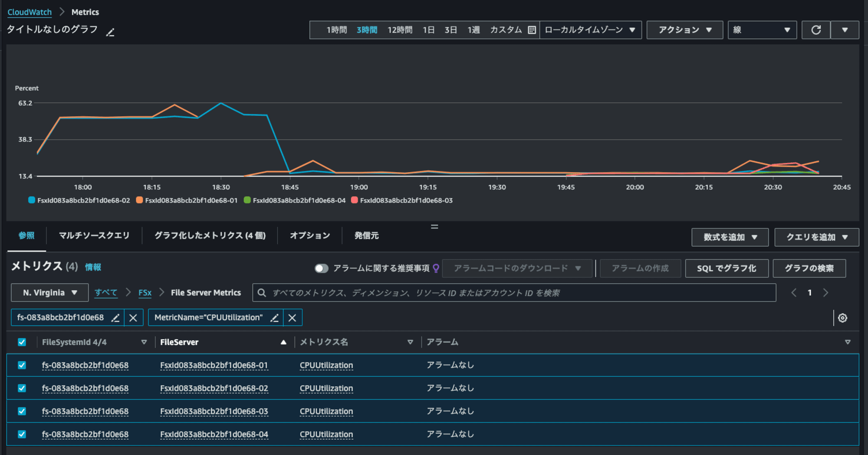868x455 pixels.
Task: Open the N. Virginia region selector
Action: tap(49, 293)
